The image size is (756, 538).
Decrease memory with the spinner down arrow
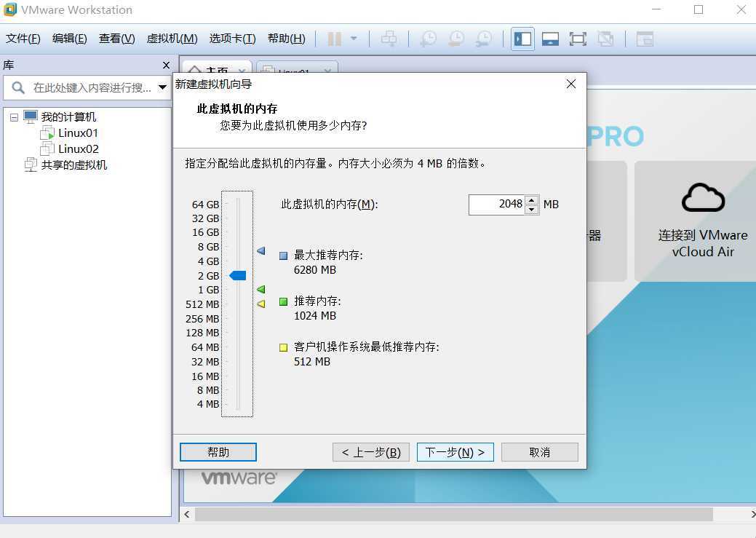click(532, 210)
